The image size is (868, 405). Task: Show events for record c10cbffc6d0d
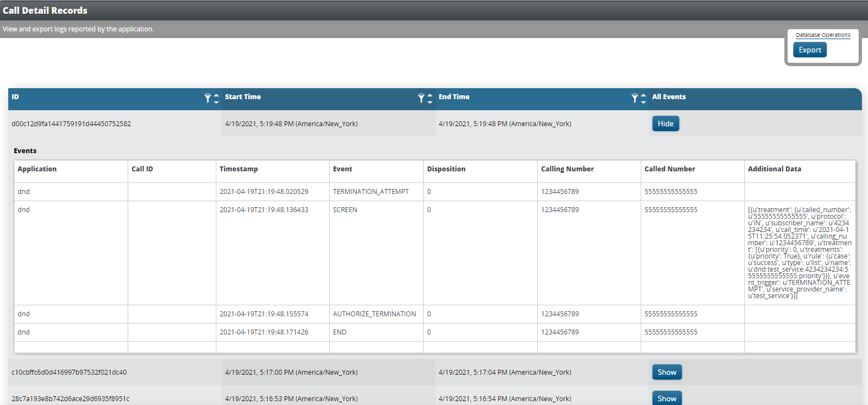[667, 372]
